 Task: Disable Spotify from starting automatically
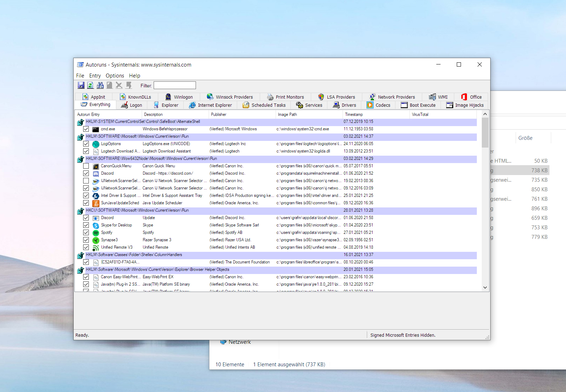click(86, 232)
